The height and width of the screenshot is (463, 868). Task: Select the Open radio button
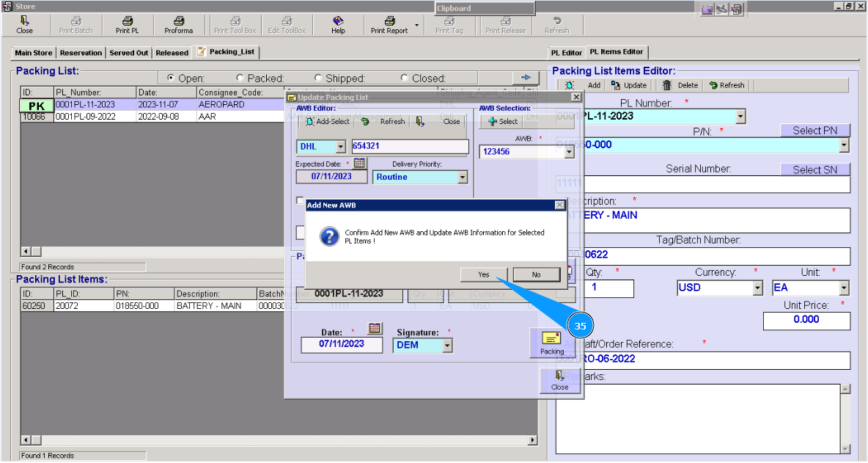171,78
